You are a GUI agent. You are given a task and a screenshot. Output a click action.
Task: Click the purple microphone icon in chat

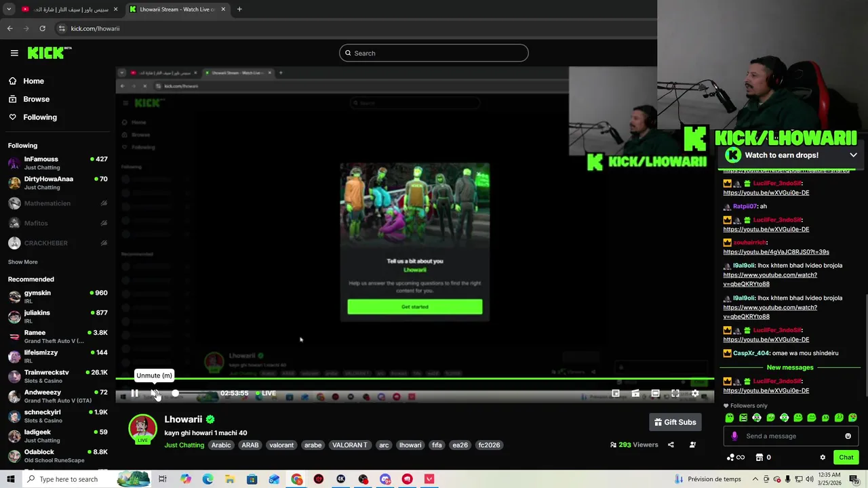click(734, 436)
